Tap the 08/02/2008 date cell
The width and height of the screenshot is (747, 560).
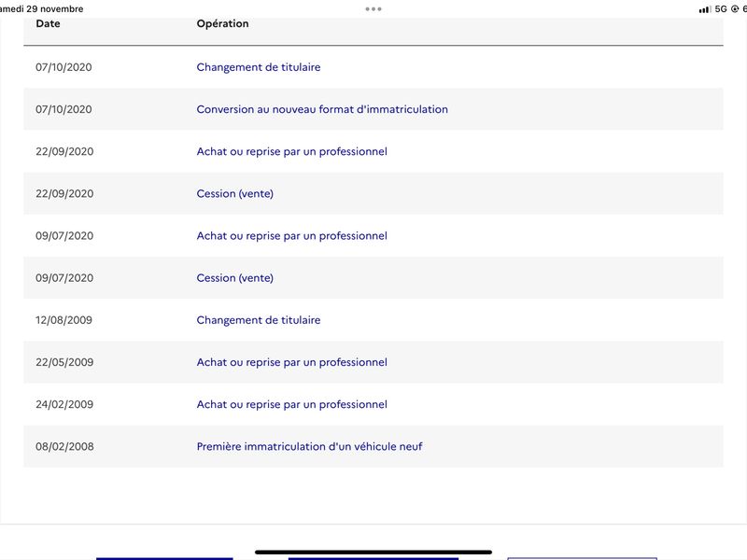tap(64, 446)
